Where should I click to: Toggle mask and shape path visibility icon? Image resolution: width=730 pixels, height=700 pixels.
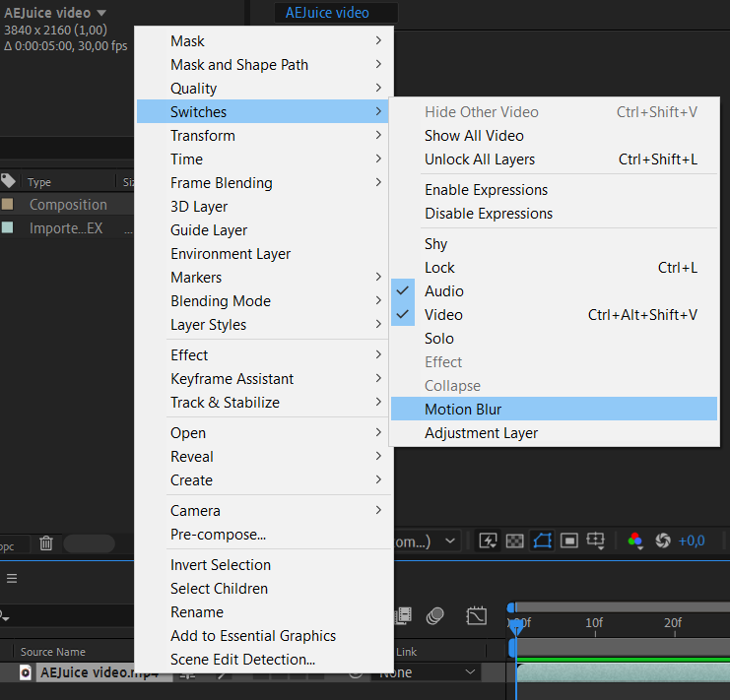(542, 541)
